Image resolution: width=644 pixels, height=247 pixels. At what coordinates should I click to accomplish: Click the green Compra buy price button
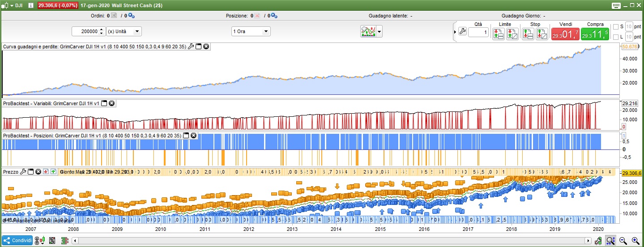595,34
